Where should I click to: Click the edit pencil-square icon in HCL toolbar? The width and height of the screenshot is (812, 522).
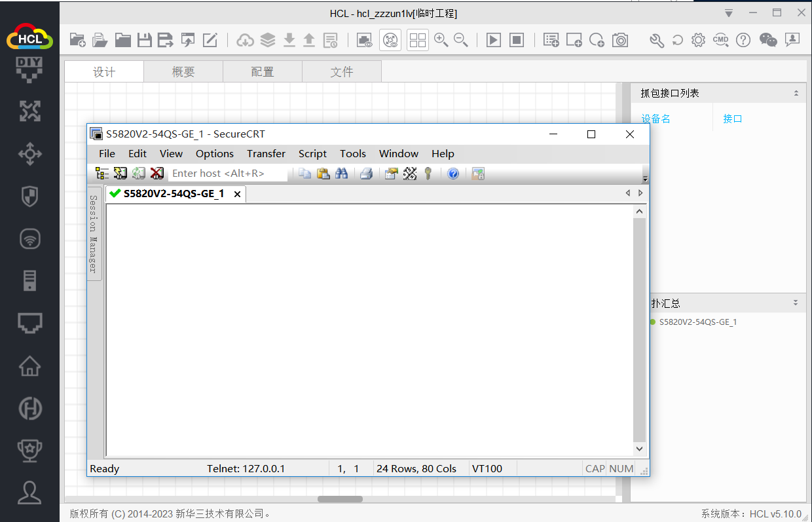tap(210, 40)
